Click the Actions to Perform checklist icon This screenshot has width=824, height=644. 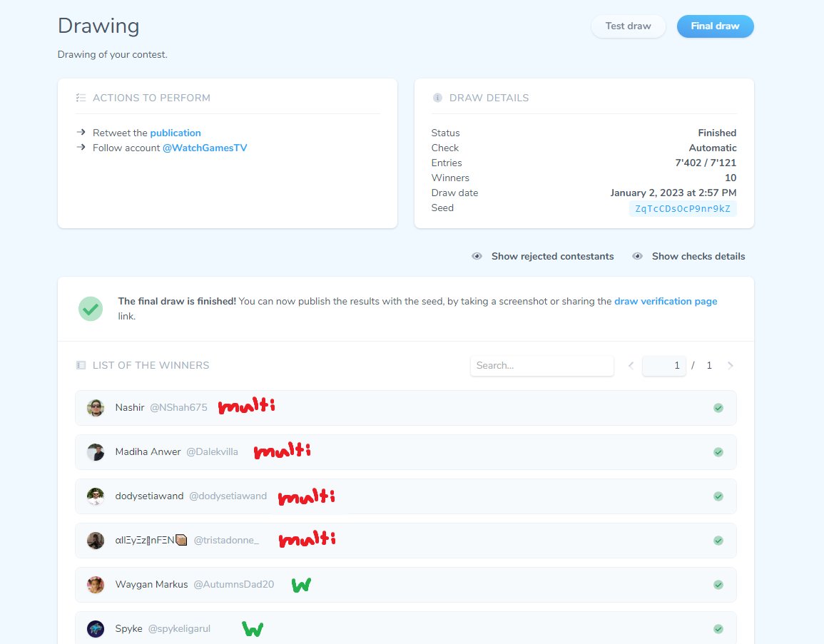[x=81, y=98]
